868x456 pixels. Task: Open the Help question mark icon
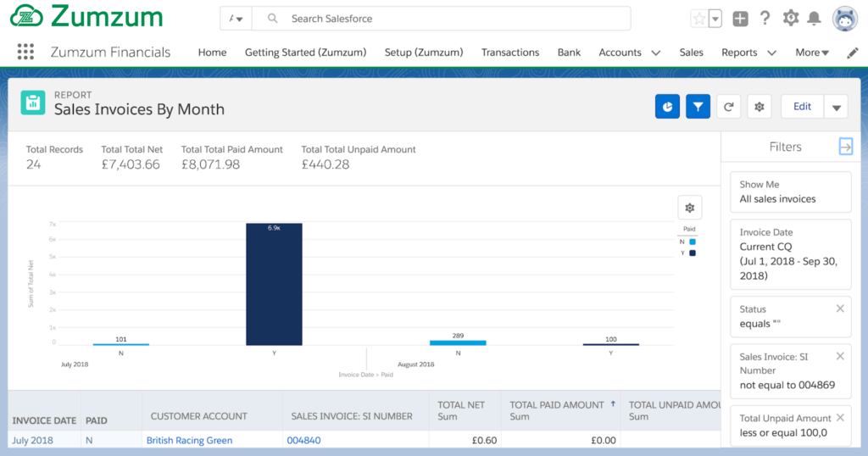click(x=765, y=19)
